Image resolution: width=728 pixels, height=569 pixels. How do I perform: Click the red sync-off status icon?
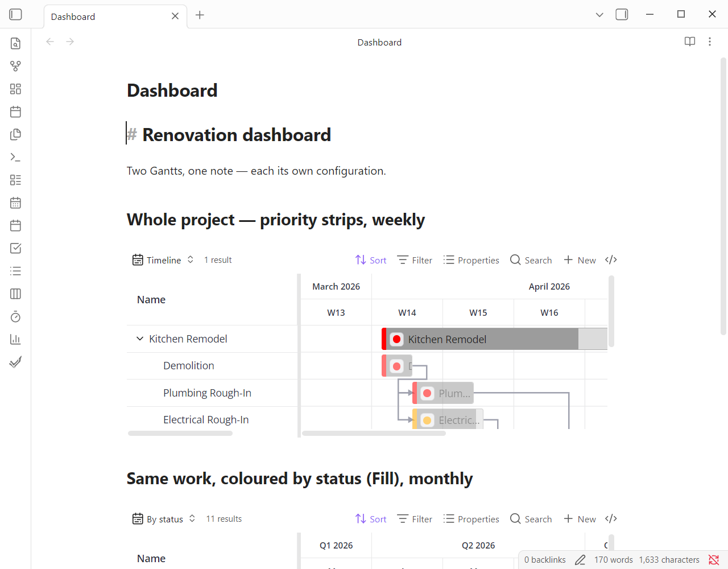click(x=714, y=560)
